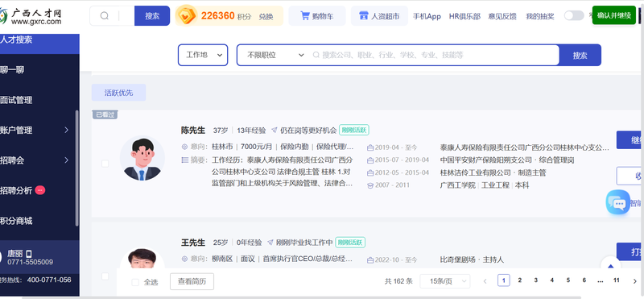Open 陈先生's avatar picture
Screen dimensions: 644x299
[142, 158]
